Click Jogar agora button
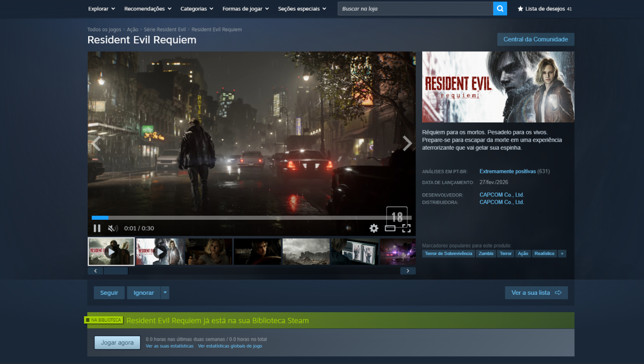Screen dimensions: 644x364 point(117,343)
